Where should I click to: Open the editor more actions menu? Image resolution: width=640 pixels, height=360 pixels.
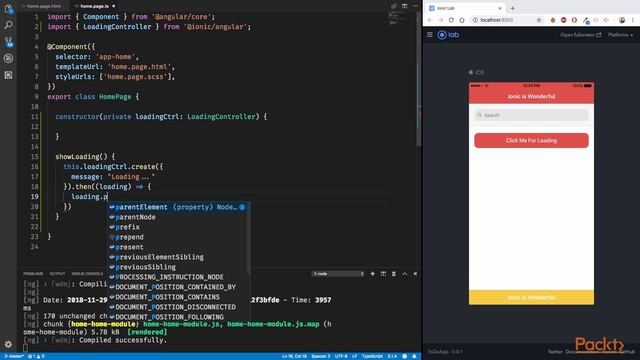415,6
